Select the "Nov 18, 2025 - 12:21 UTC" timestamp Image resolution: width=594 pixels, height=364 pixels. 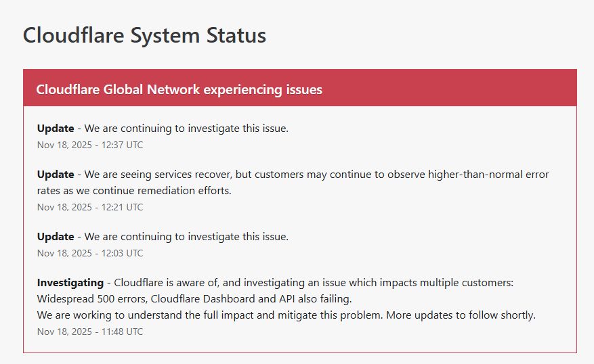coord(90,207)
